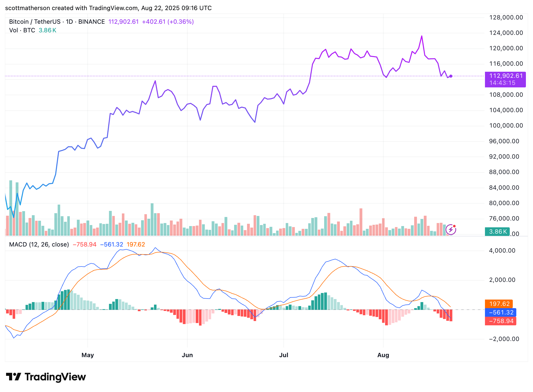Click the MACD (12, 26, close) legend label
The image size is (533, 392).
[39, 244]
